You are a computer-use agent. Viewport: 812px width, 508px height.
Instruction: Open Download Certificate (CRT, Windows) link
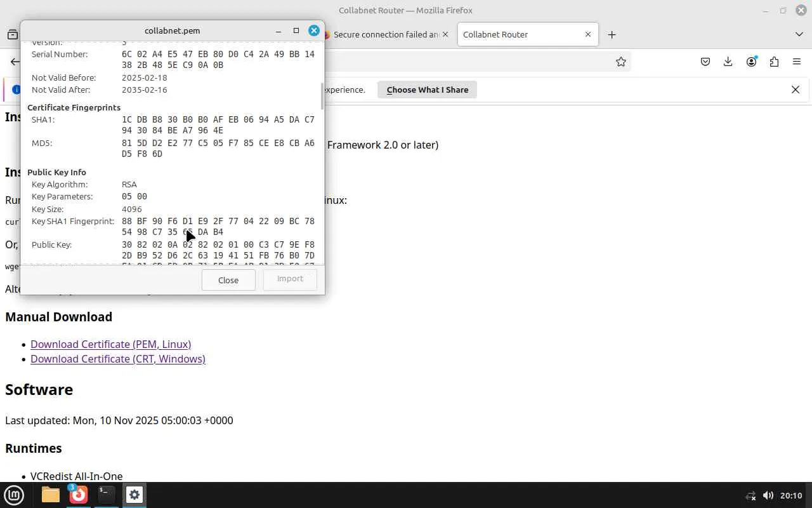coord(118,359)
